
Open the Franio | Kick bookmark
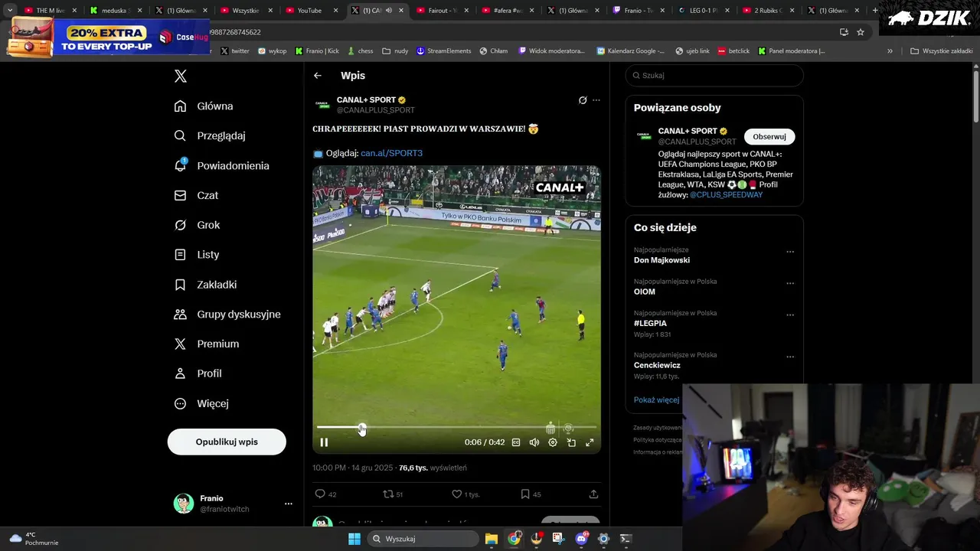317,51
